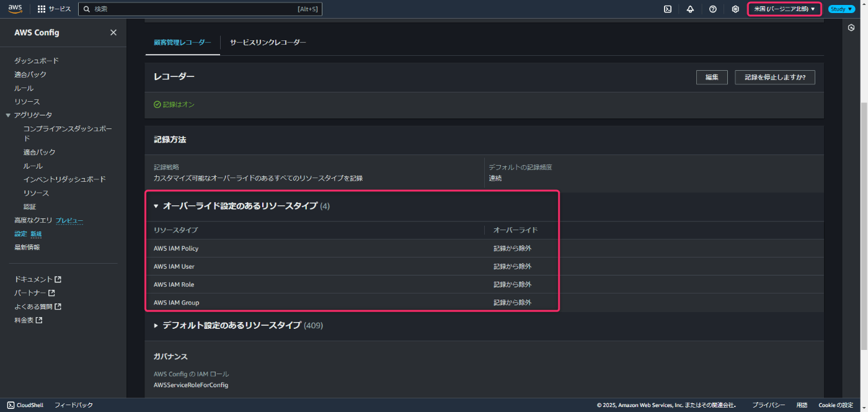The width and height of the screenshot is (868, 412).
Task: Open the notifications bell
Action: (x=690, y=9)
